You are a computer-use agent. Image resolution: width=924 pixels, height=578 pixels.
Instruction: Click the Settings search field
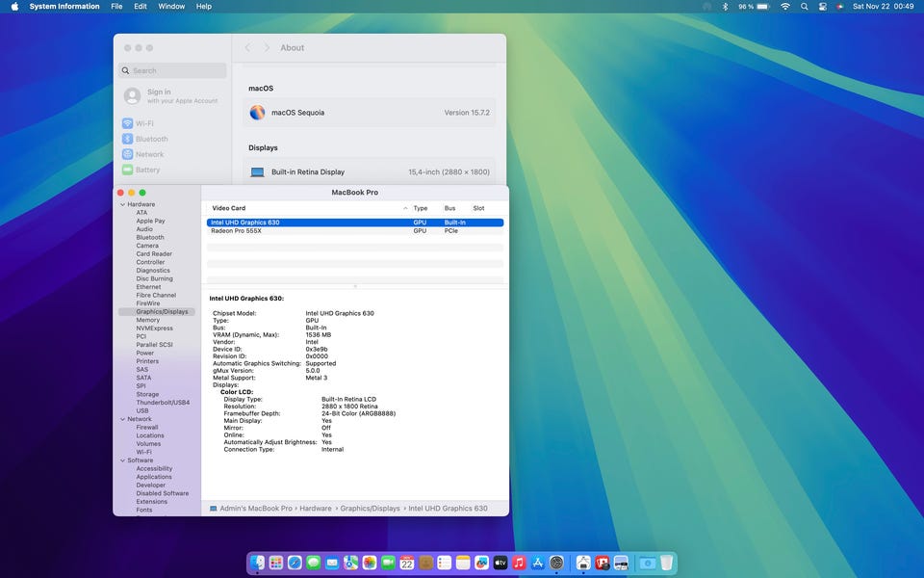(x=173, y=70)
